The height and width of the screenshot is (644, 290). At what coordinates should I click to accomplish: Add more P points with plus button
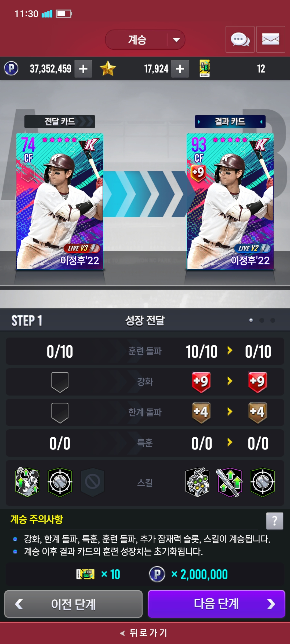pos(83,69)
